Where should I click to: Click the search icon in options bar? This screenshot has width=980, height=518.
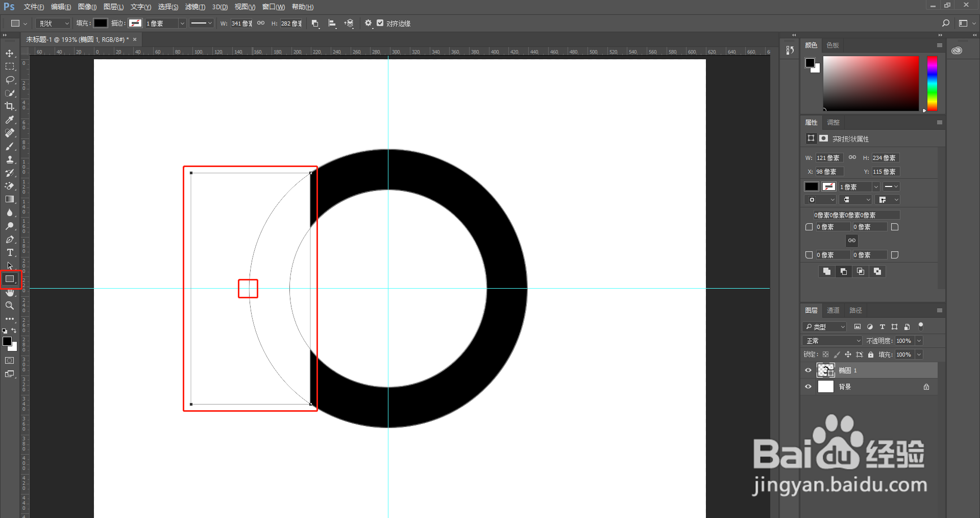[945, 23]
